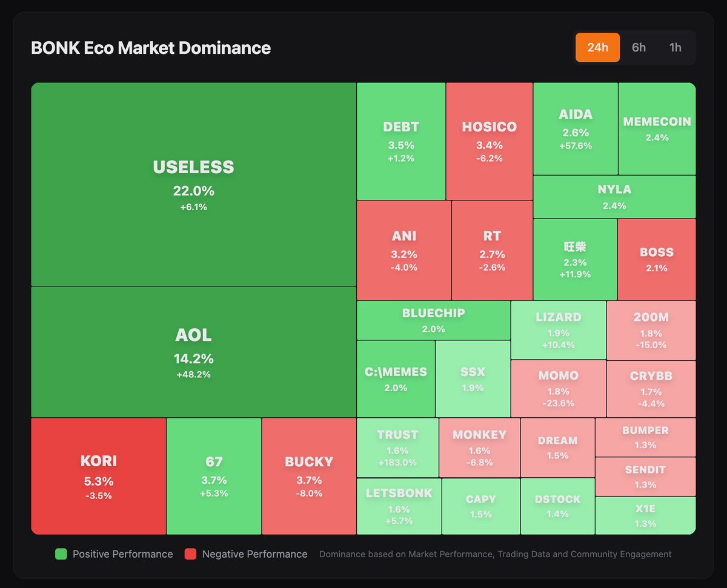Select the DSTOCK 1.4% tile
This screenshot has height=588, width=727.
557,506
